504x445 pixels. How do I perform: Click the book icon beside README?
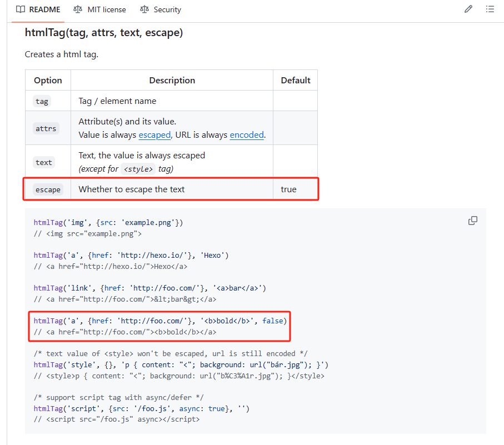[20, 9]
